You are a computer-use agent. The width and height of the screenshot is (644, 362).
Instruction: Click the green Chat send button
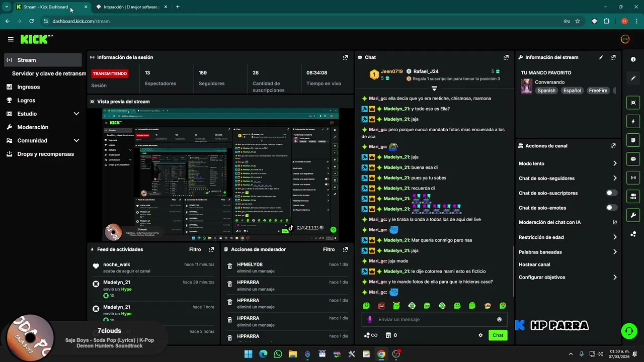tap(498, 335)
